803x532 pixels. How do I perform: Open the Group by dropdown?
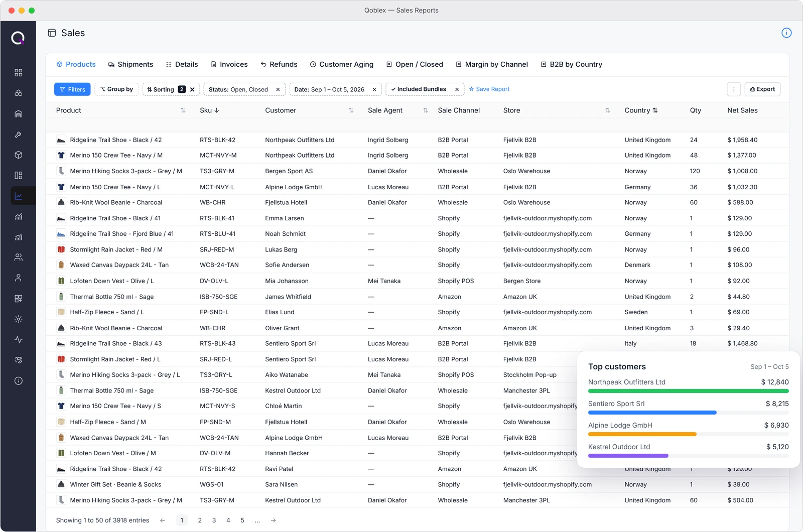pos(116,89)
